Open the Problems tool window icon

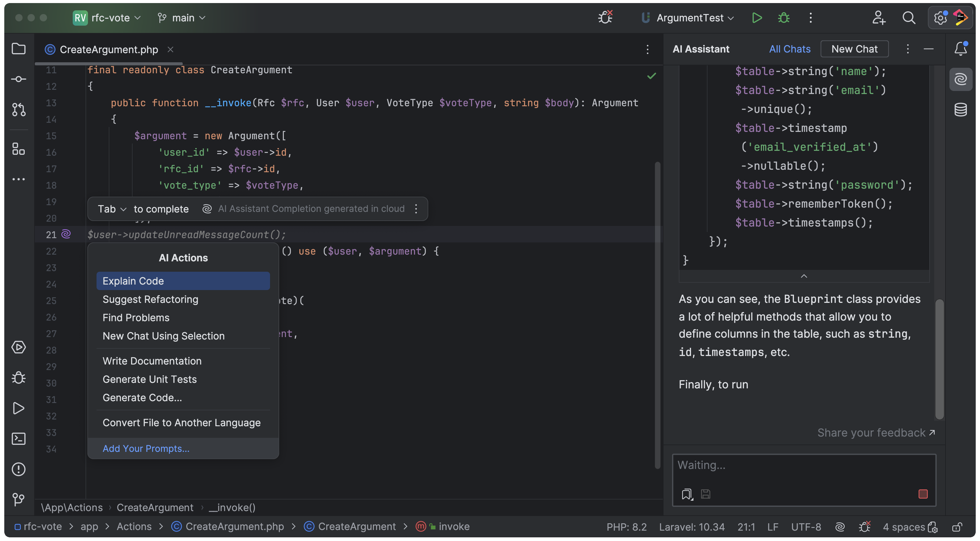coord(18,469)
